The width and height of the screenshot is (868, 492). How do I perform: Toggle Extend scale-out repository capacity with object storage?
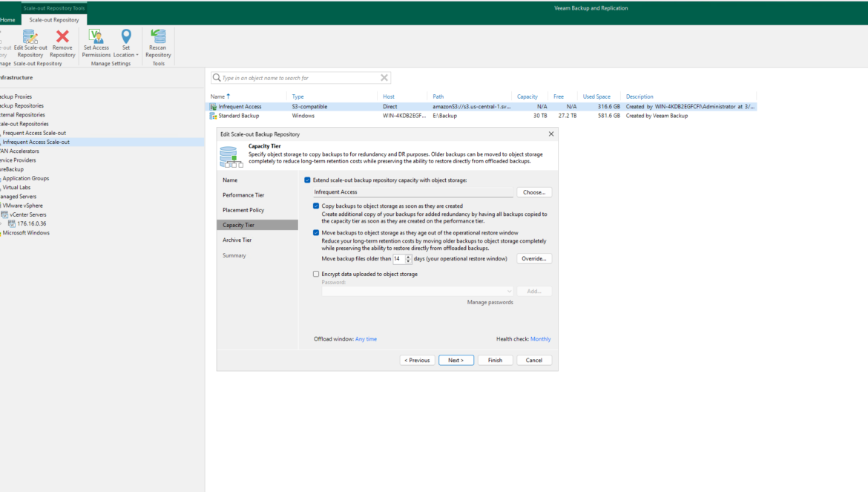pos(307,180)
